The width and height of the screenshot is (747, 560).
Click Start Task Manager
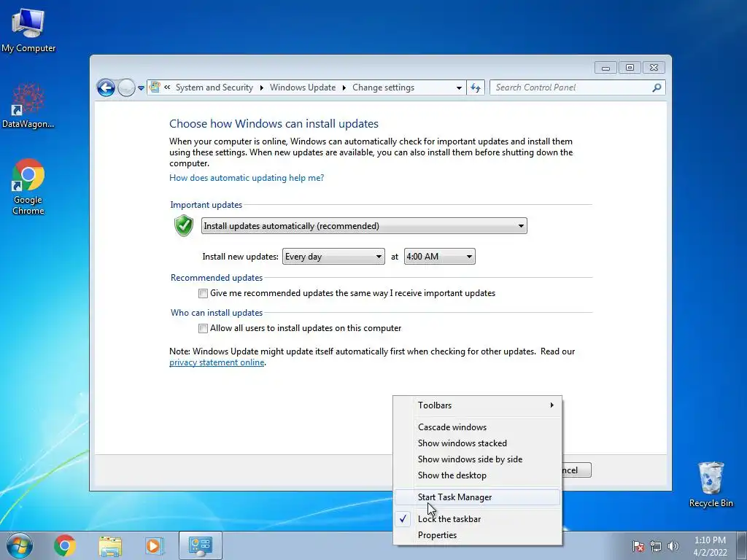(477, 497)
